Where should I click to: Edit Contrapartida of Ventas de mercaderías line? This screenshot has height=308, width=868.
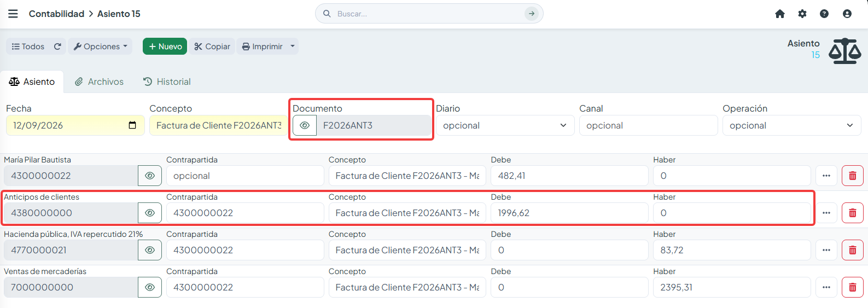click(245, 287)
